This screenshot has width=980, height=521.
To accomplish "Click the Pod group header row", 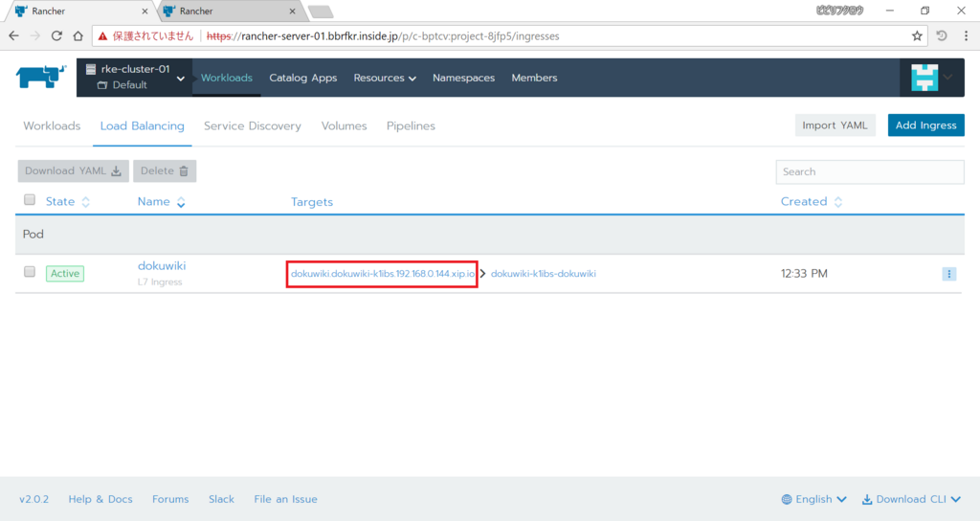I will pyautogui.click(x=489, y=234).
